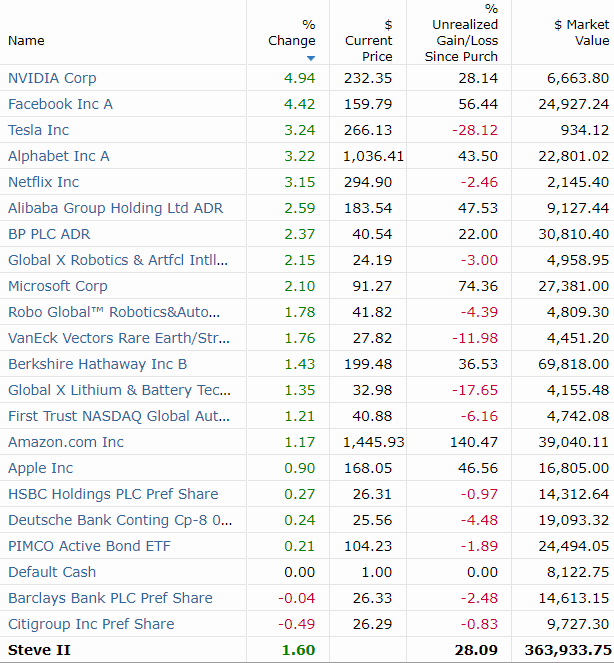
Task: Open Netflix Inc link
Action: pos(44,182)
